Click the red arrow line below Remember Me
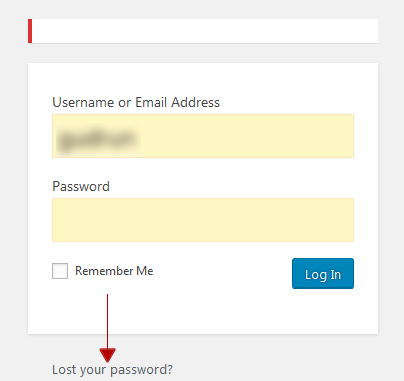 (107, 321)
